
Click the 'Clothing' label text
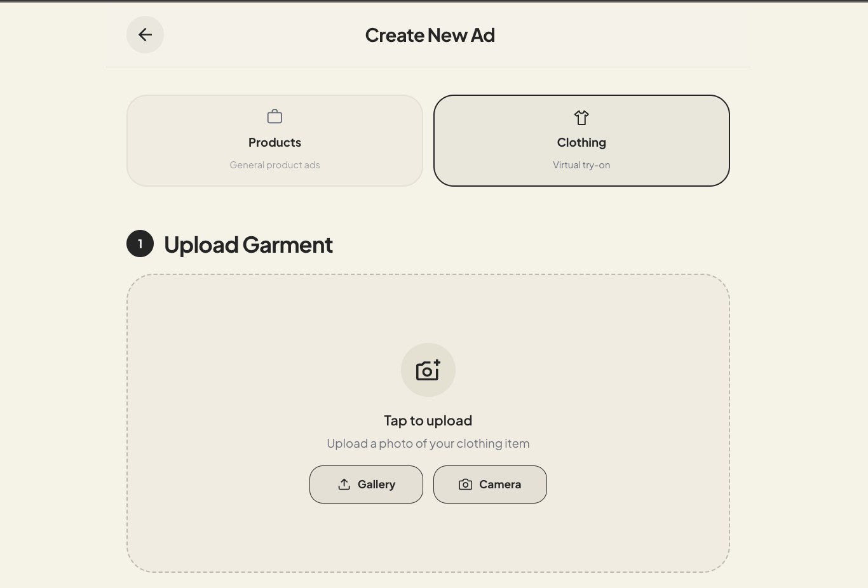(x=581, y=142)
